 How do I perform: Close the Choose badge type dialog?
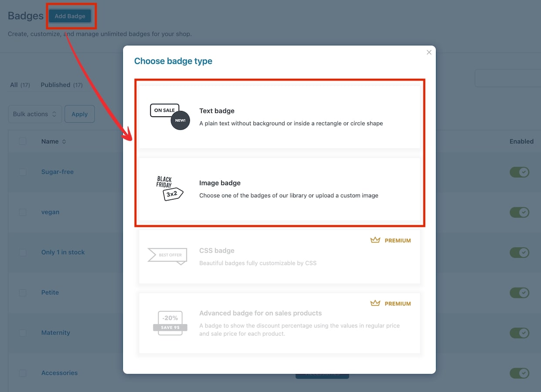(429, 52)
